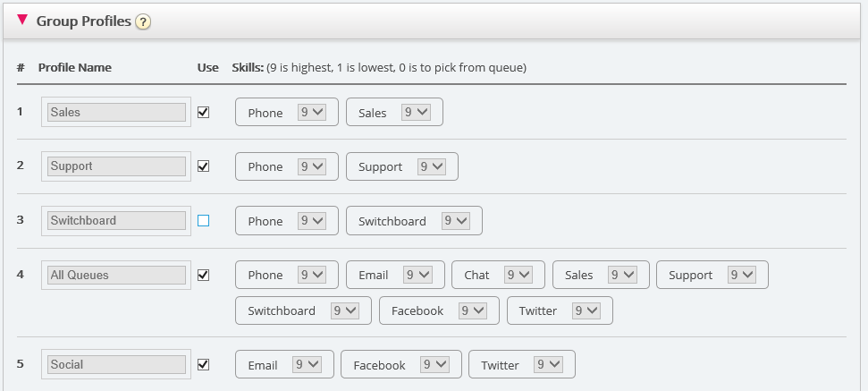Open Twitter skill dropdown in All Queues
This screenshot has height=391, width=868.
point(586,310)
